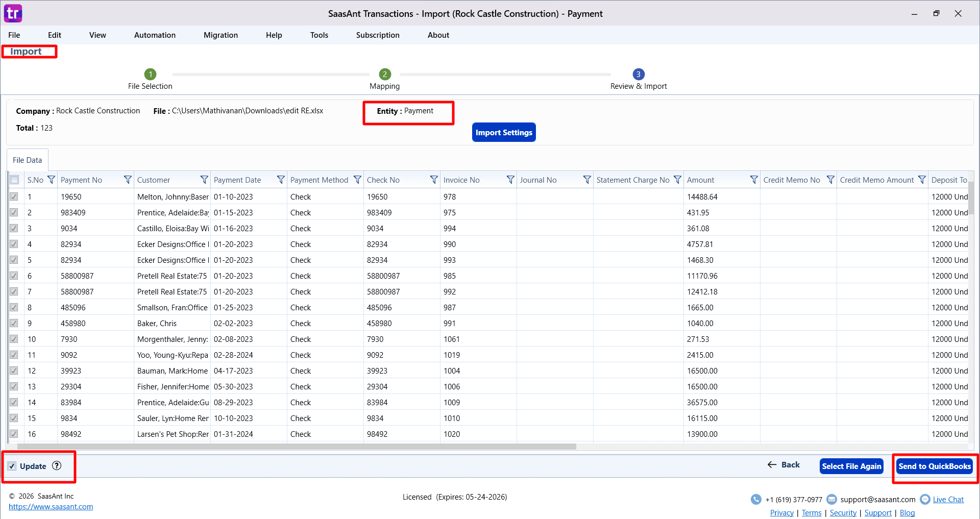Open the saasant.com website link

(51, 507)
